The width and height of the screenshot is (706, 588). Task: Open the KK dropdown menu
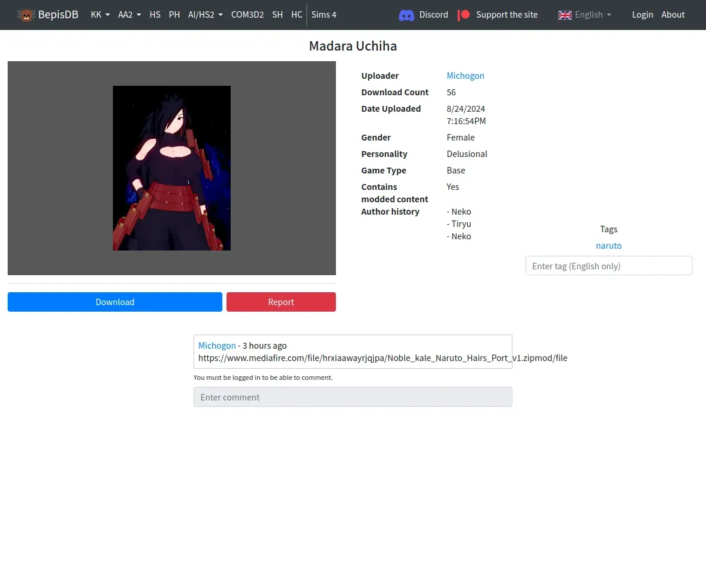(100, 15)
